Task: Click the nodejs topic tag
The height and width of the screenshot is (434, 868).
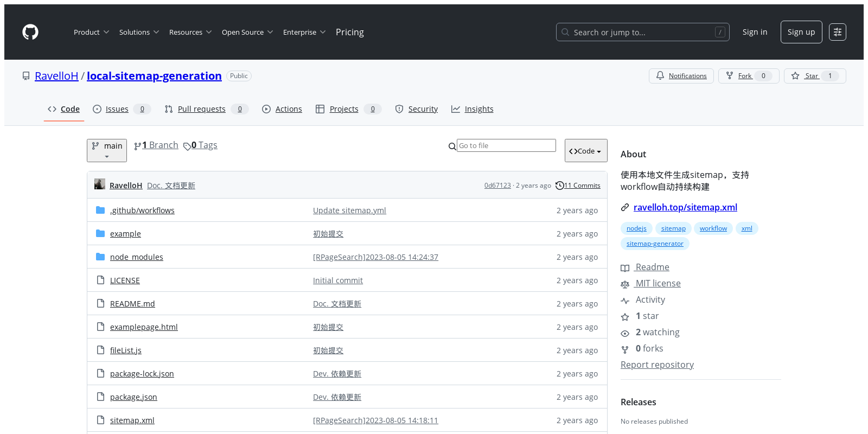Action: coord(636,228)
